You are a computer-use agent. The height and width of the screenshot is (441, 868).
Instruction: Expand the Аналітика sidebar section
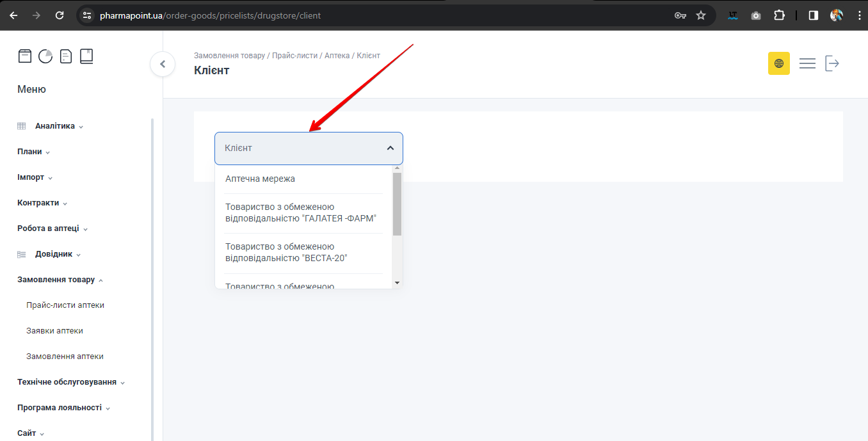pos(55,126)
